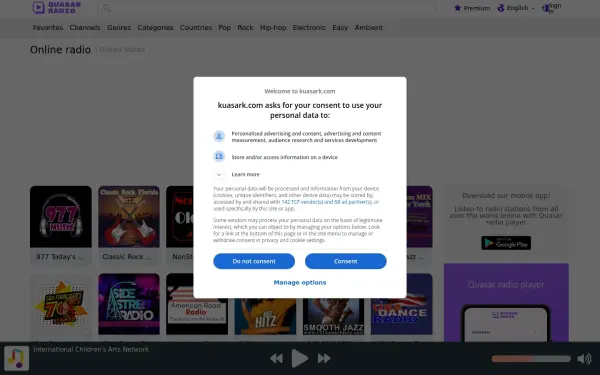Select the Electronic genre link
The width and height of the screenshot is (600, 375).
pos(309,28)
